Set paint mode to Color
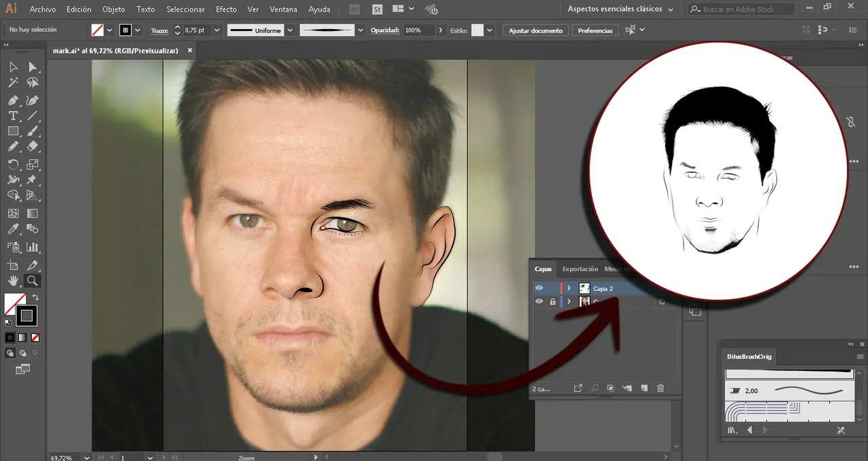The height and width of the screenshot is (461, 868). (10, 337)
